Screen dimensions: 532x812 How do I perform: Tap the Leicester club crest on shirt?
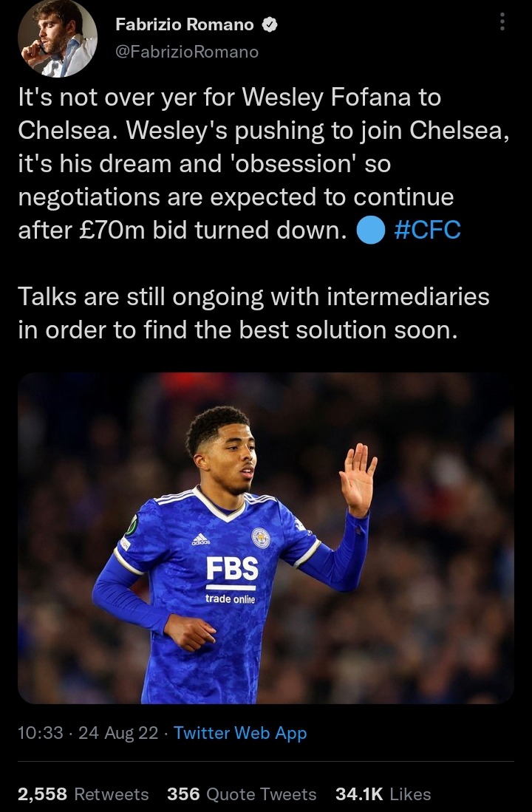tap(261, 538)
